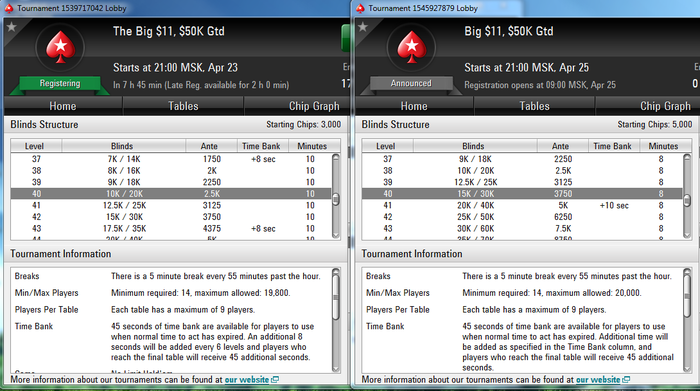Click '+10 sec' time bank cell in right table

pos(614,205)
